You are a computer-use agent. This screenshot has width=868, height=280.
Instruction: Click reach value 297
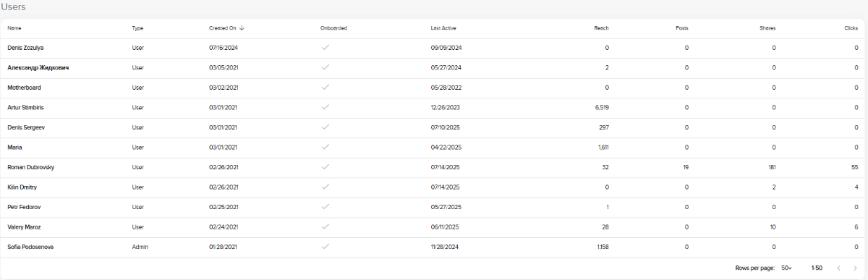tap(604, 127)
